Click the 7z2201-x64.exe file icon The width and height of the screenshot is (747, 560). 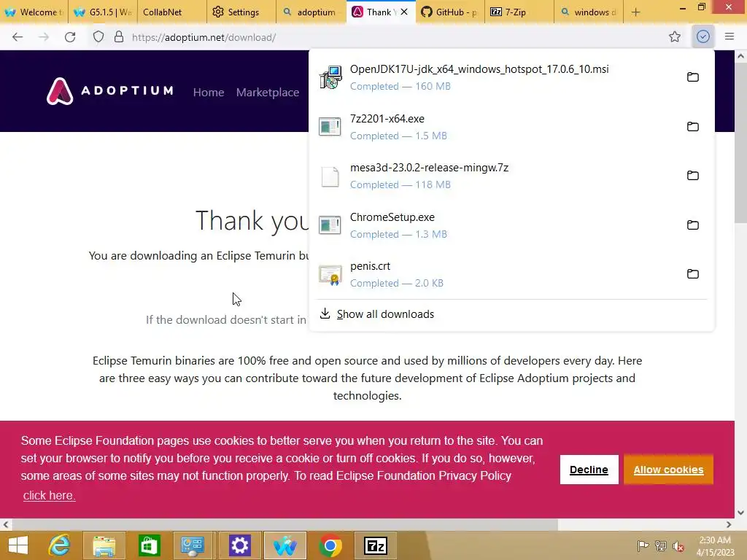pyautogui.click(x=330, y=127)
